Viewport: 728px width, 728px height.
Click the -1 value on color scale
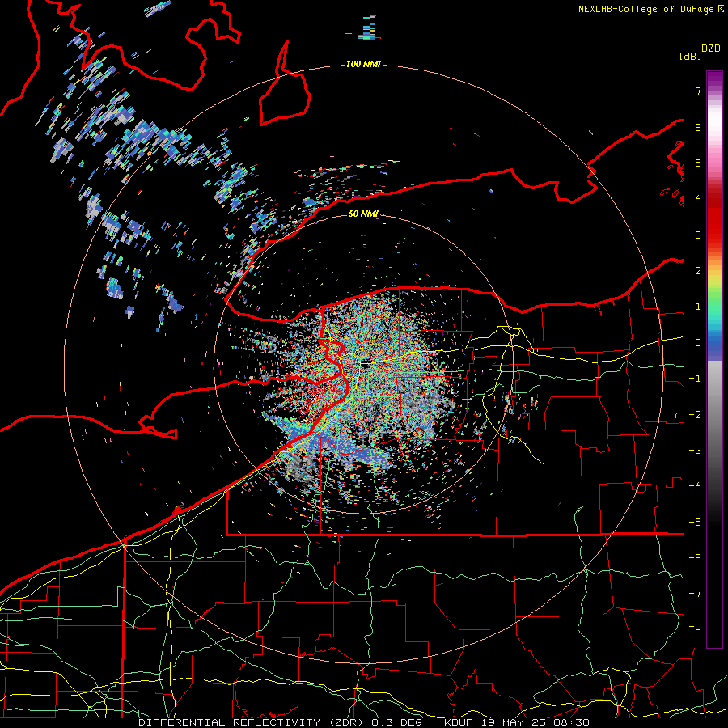(695, 379)
